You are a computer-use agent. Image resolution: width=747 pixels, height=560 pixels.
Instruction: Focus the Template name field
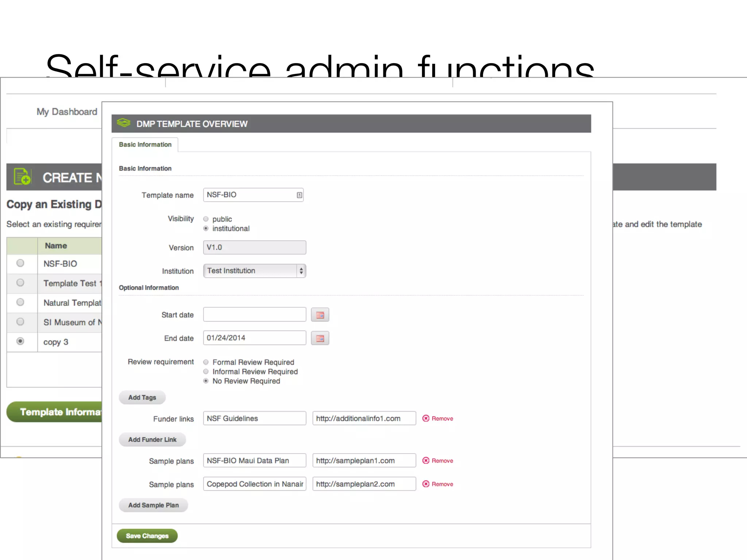pos(253,195)
